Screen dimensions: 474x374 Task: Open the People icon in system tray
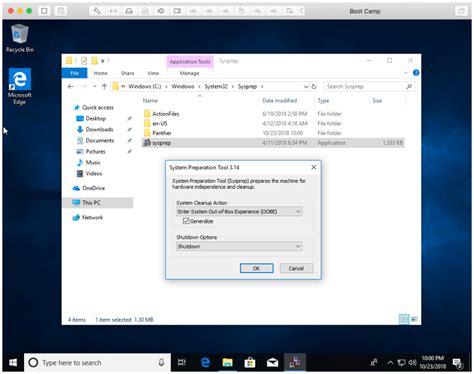click(374, 362)
